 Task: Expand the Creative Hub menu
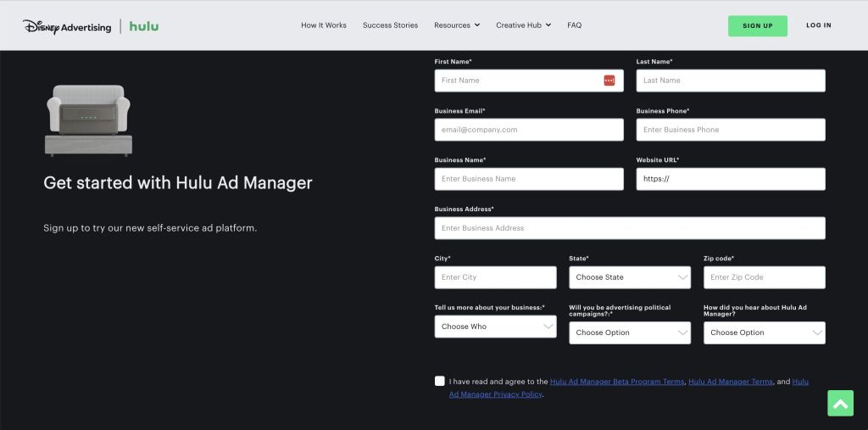coord(523,25)
